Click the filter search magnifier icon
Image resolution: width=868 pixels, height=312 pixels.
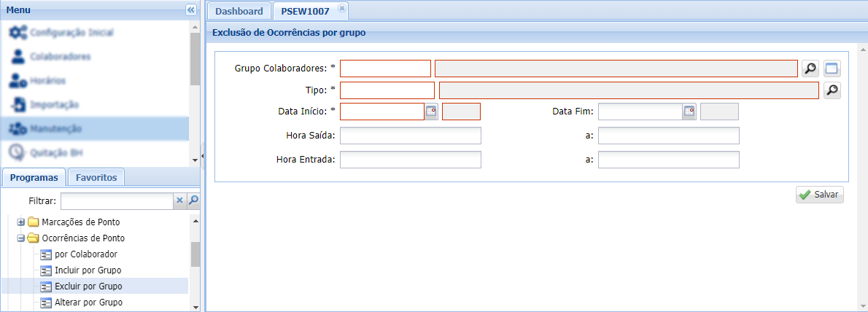click(193, 200)
